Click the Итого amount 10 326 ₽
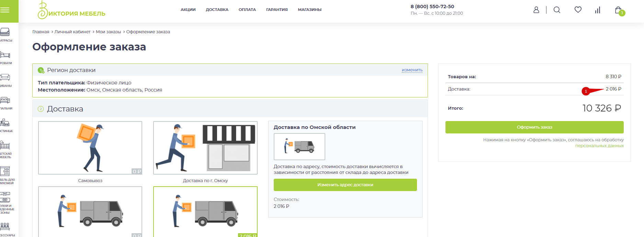 tap(602, 108)
